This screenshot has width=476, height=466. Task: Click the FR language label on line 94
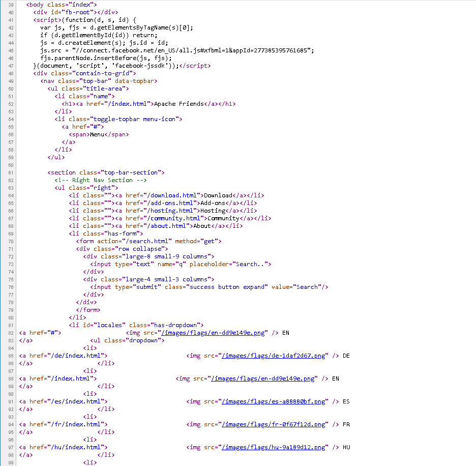[x=346, y=424]
